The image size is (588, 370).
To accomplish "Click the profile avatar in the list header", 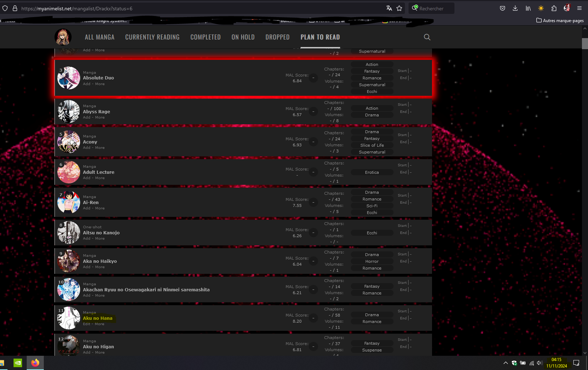I will click(63, 37).
